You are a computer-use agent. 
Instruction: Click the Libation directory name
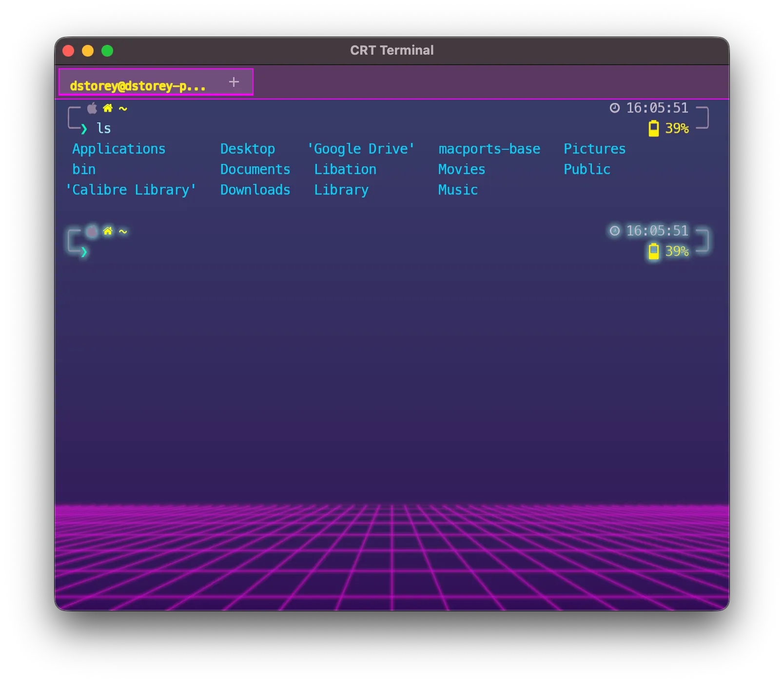[x=345, y=169]
